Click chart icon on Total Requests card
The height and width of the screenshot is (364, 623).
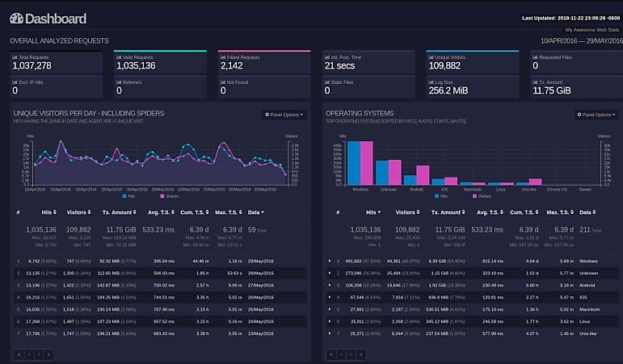(x=15, y=57)
